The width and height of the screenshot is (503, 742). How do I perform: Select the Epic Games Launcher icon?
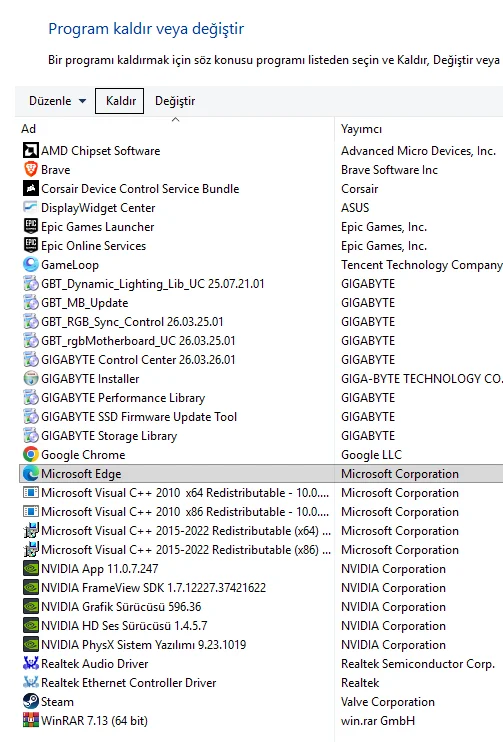click(x=31, y=227)
